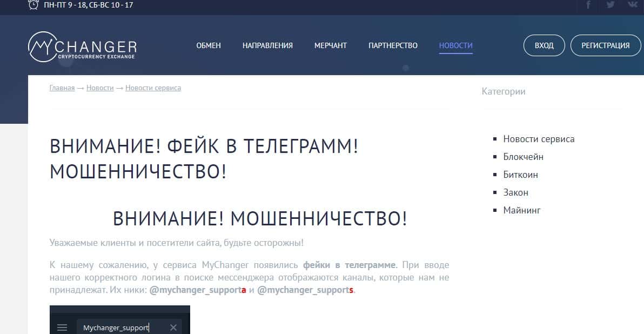The image size is (644, 334).
Task: Click the bold text фейки в телеграмме
Action: pyautogui.click(x=350, y=265)
